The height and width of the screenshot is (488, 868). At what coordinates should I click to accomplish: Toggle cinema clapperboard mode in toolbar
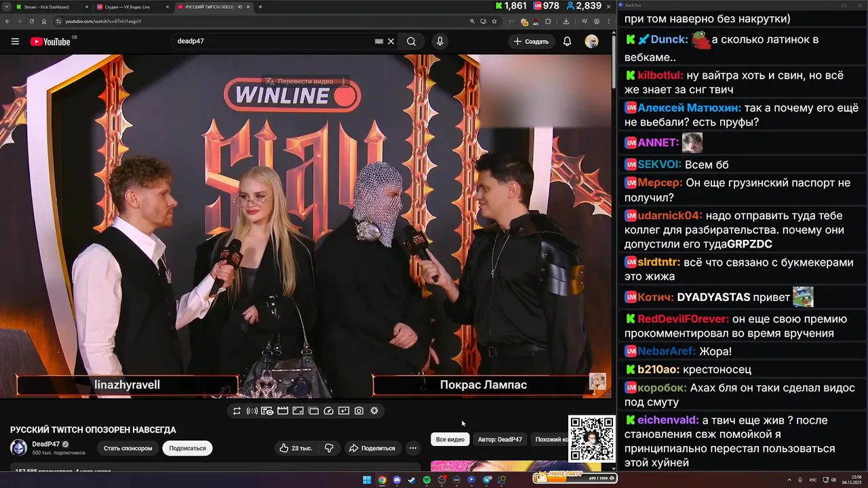283,411
